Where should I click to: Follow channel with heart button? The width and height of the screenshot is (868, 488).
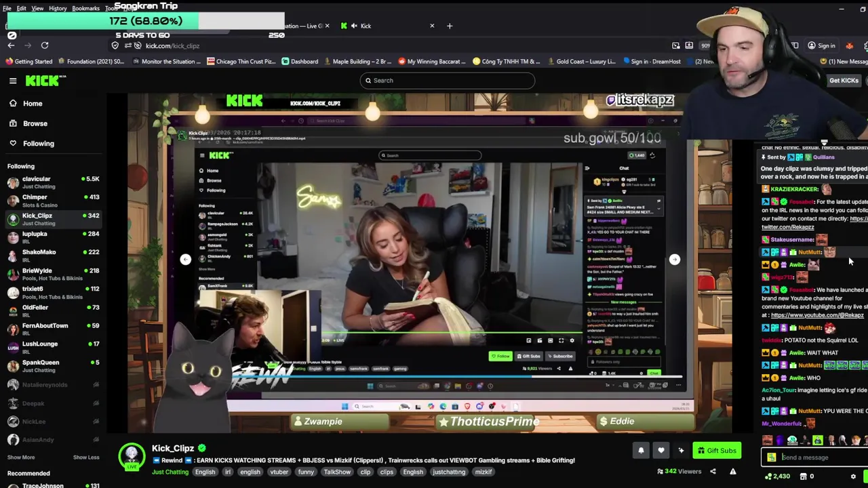[x=661, y=450]
